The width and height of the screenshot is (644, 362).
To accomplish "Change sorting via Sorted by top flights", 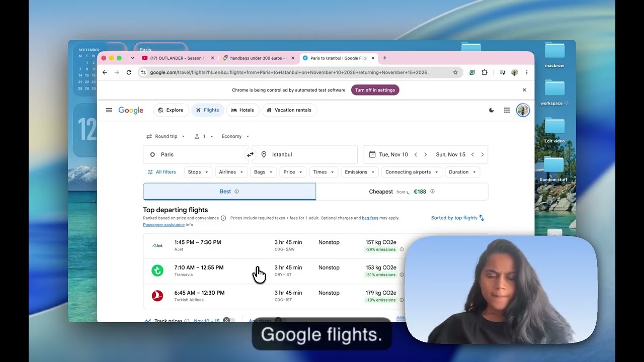I will [458, 218].
